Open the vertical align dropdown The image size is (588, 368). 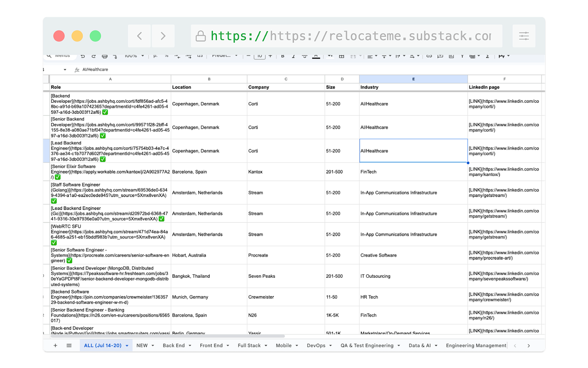(x=386, y=56)
